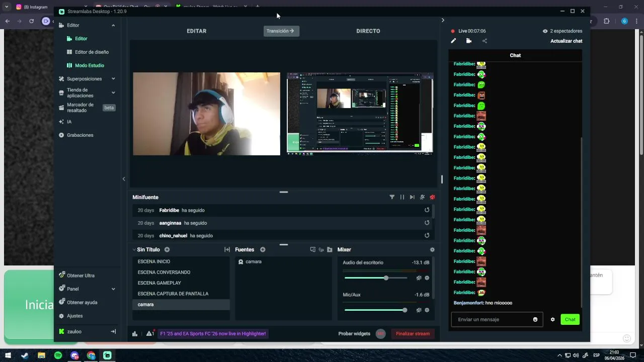This screenshot has height=362, width=644.
Task: Select ESCENA CONVERSANDO scene
Action: point(181,272)
